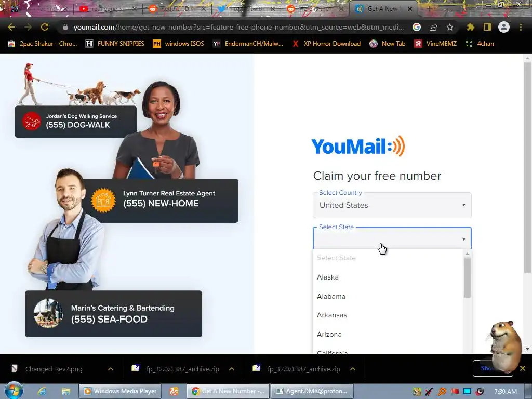Reload the YouMail page
This screenshot has height=399, width=532.
pyautogui.click(x=45, y=27)
